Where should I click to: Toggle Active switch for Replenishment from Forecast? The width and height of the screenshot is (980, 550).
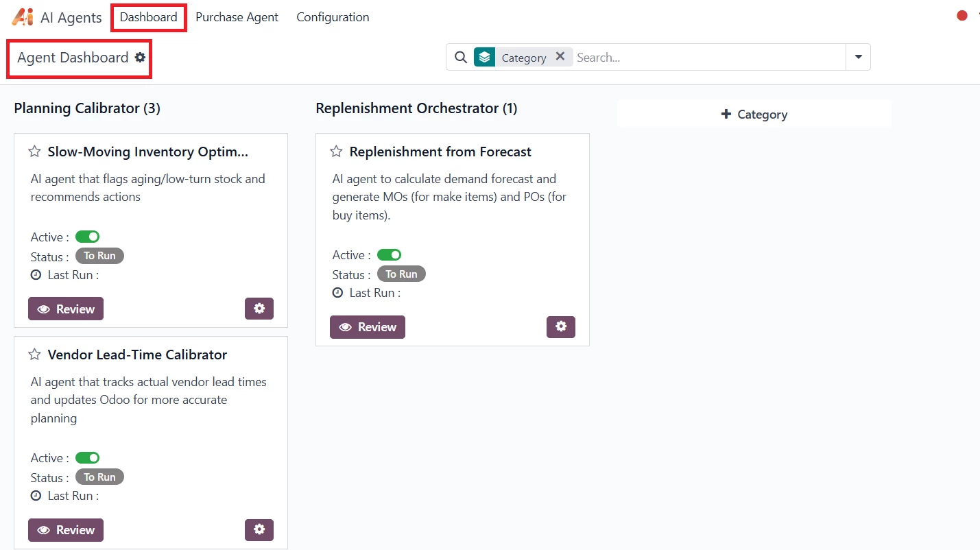[x=390, y=255]
